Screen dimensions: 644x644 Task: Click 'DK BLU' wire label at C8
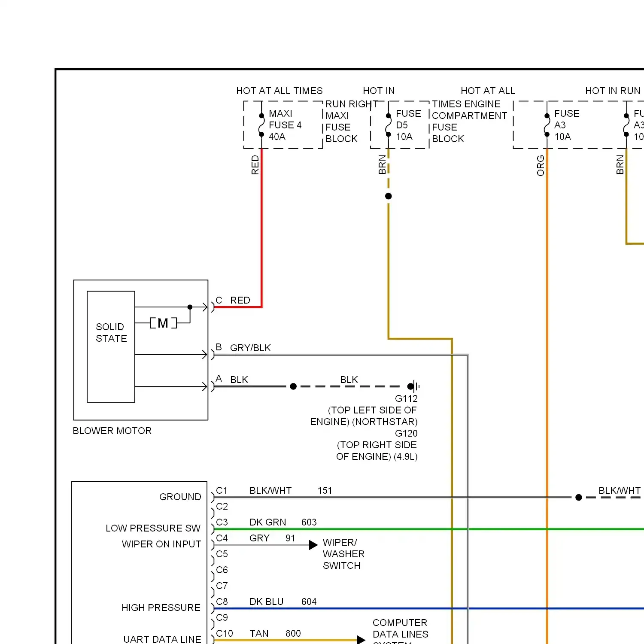point(267,601)
